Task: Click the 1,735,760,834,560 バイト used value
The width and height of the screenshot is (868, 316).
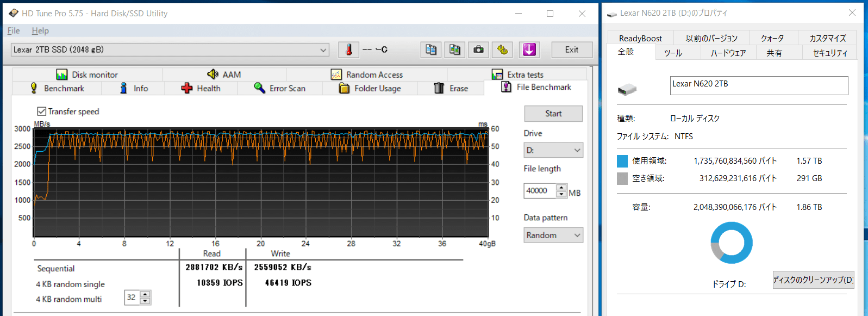Action: [x=735, y=161]
